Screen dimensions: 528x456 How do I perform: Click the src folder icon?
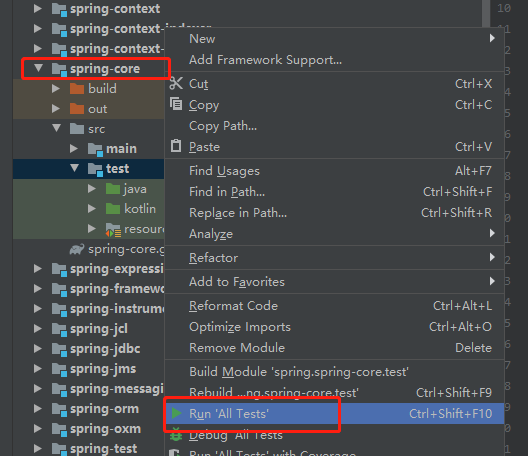click(x=77, y=129)
